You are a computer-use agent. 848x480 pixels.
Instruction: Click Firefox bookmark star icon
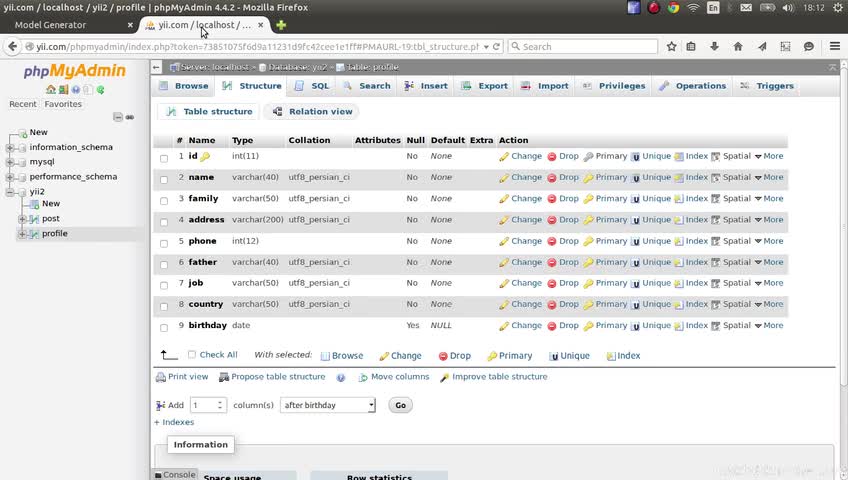pyautogui.click(x=671, y=46)
